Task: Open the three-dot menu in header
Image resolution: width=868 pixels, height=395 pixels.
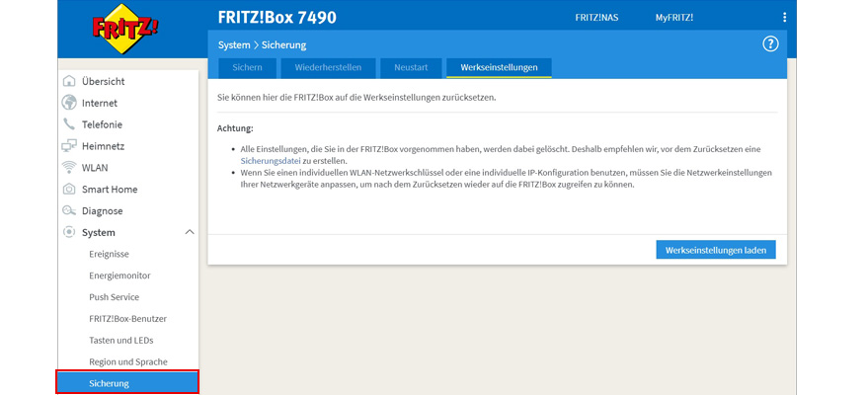Action: point(785,18)
